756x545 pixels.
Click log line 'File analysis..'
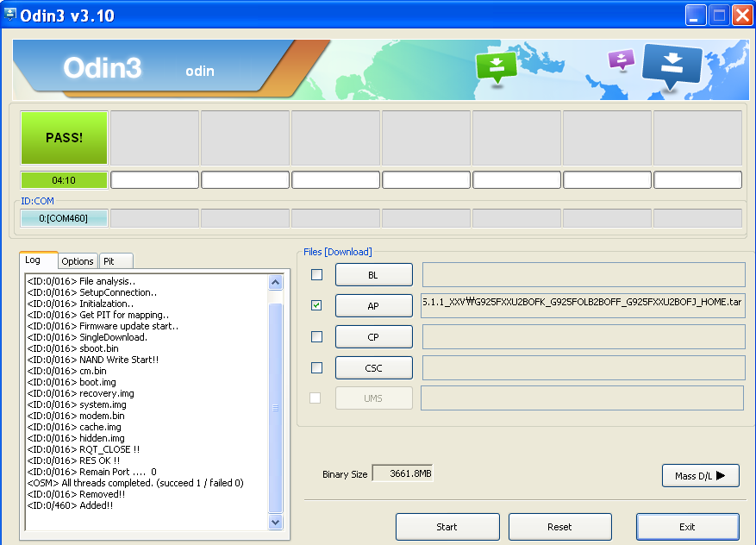pyautogui.click(x=81, y=281)
